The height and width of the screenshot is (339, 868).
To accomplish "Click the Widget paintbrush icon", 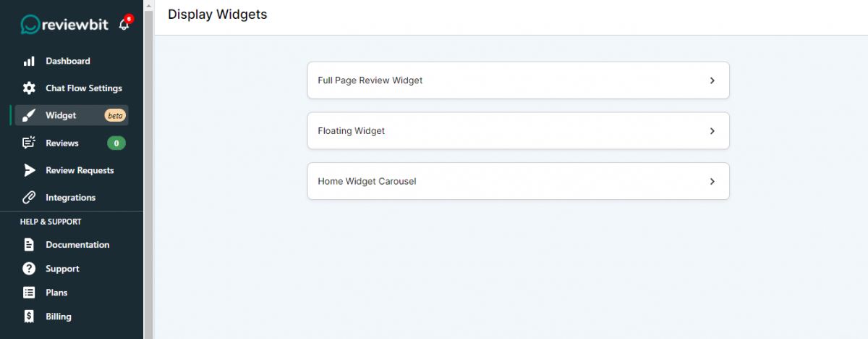I will (29, 116).
